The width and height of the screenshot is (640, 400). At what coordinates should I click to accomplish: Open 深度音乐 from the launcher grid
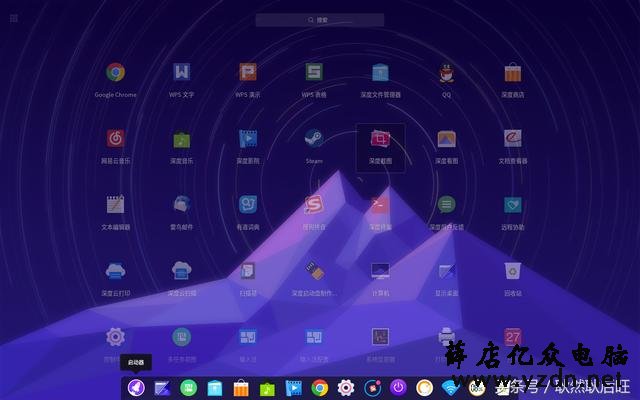pyautogui.click(x=182, y=139)
